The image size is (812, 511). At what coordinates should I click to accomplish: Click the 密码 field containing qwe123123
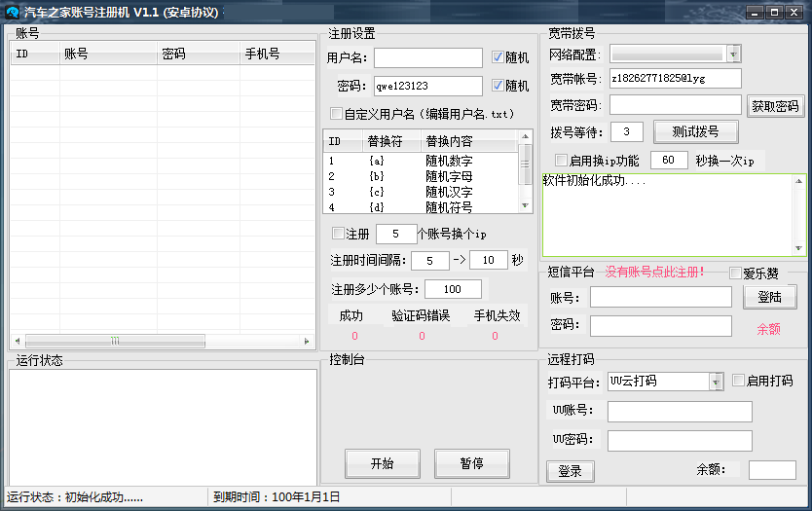coord(428,86)
